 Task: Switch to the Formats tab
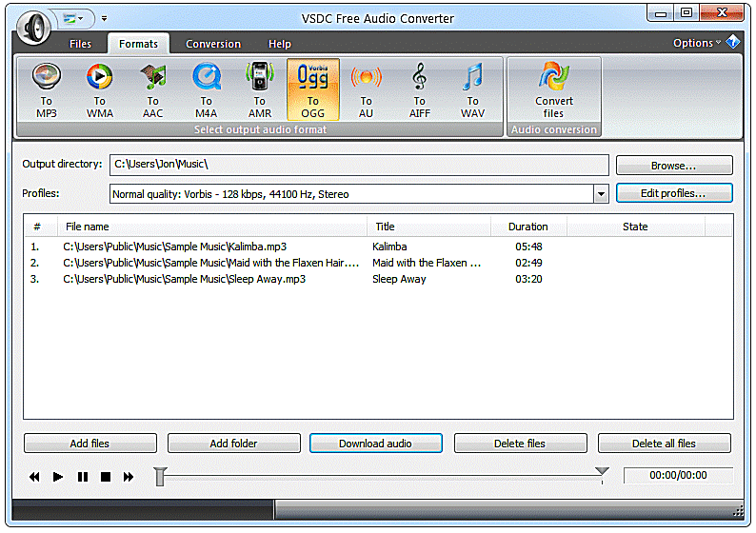(138, 44)
